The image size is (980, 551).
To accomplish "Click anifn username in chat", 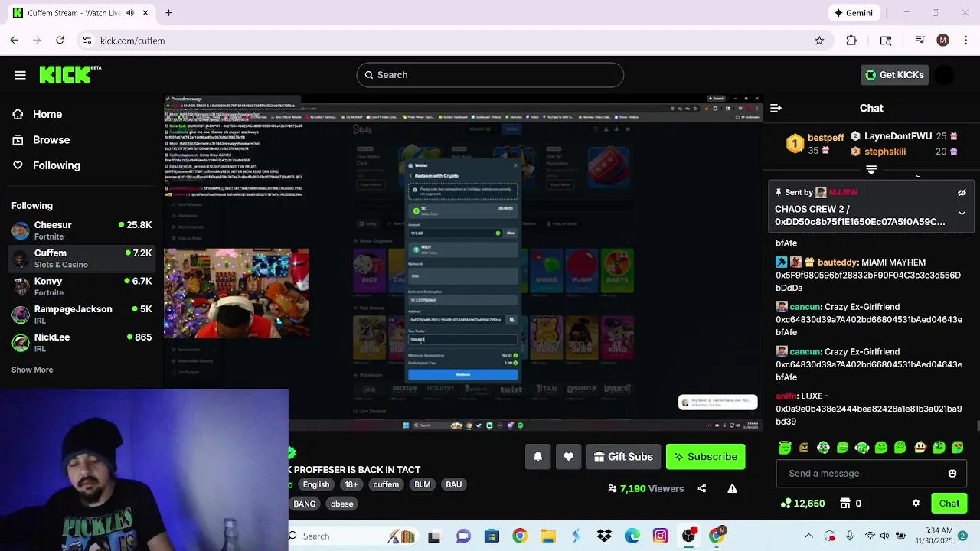I will [x=786, y=396].
